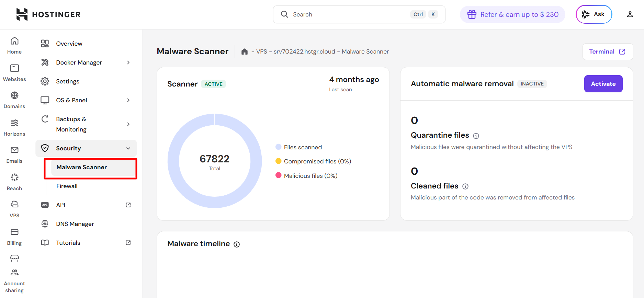Select Malware Scanner in the sidebar
Viewport: 644px width, 298px height.
tap(93, 167)
